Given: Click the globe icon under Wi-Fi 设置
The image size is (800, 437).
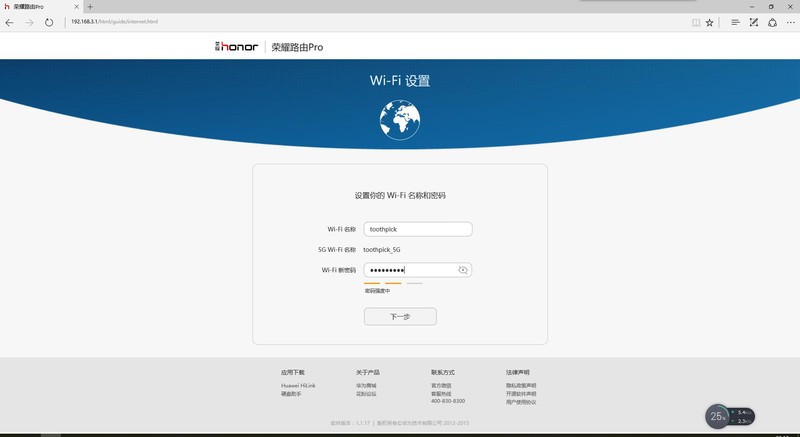Looking at the screenshot, I should click(399, 120).
